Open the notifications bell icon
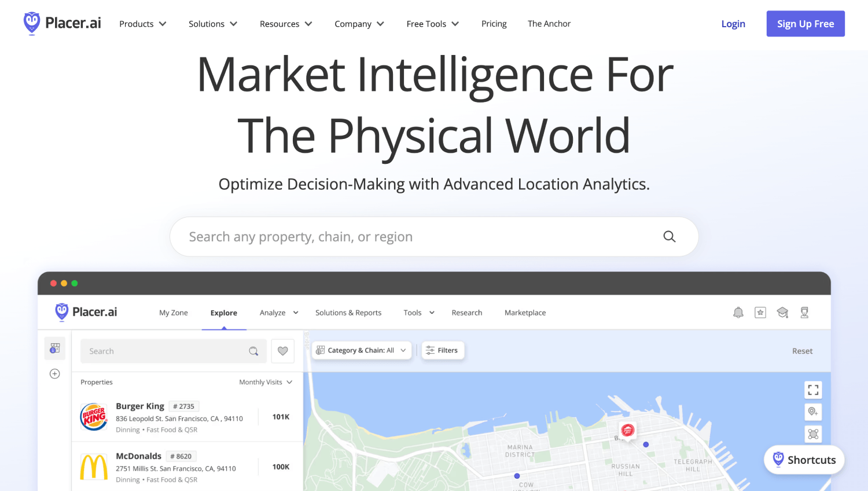This screenshot has width=868, height=491. pos(738,313)
